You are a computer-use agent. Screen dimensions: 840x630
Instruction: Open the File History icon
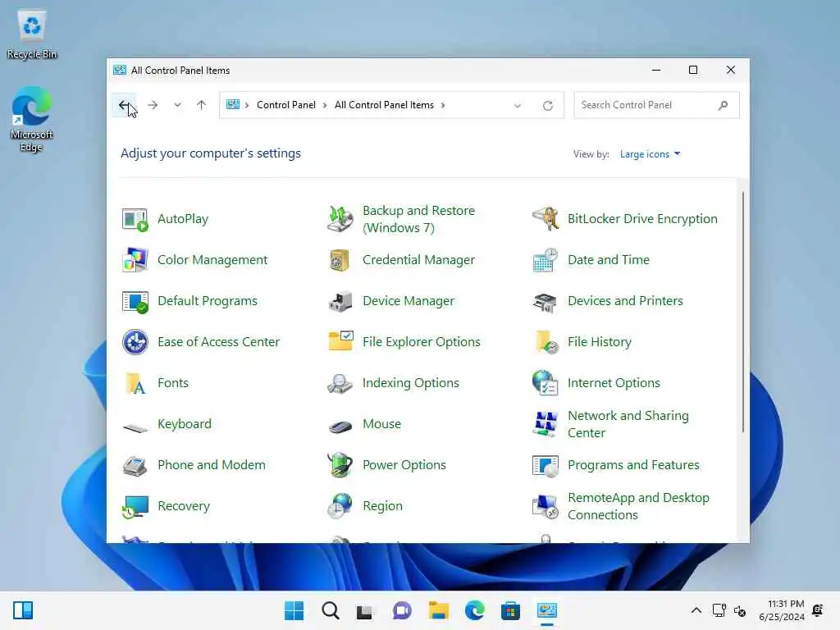(546, 342)
